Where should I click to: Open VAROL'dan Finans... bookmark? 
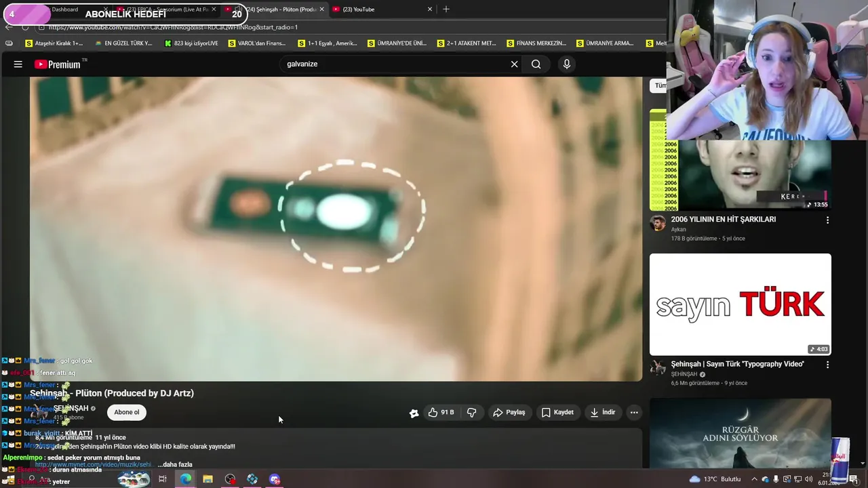click(257, 43)
